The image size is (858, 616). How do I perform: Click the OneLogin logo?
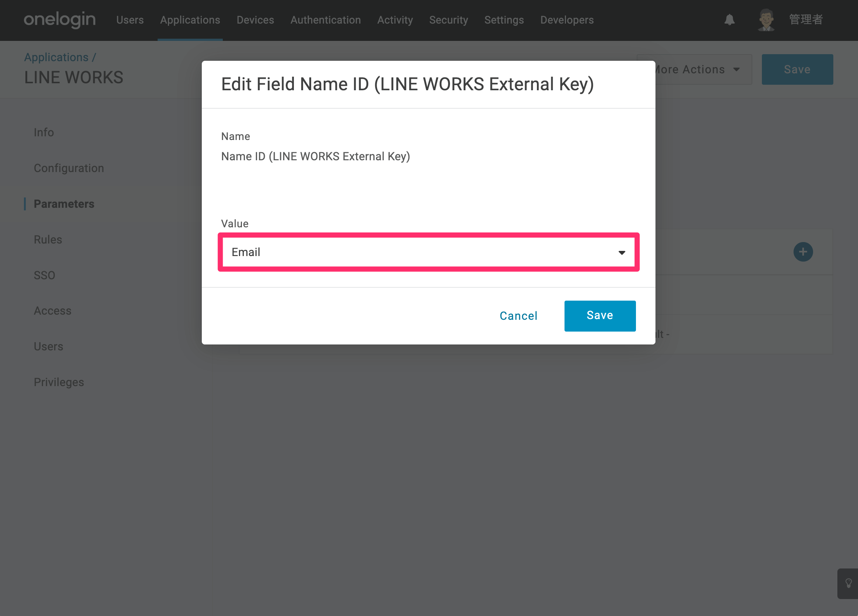pyautogui.click(x=60, y=19)
